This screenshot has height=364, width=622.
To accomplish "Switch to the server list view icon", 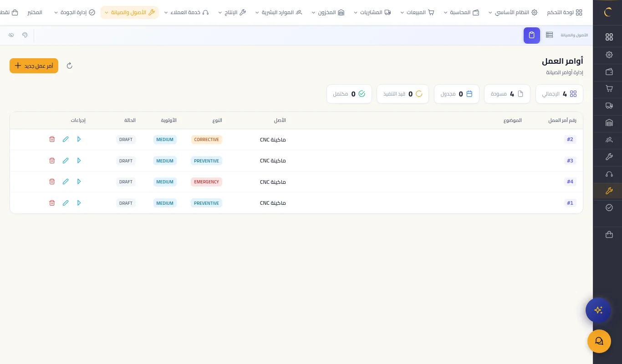I will (x=550, y=35).
